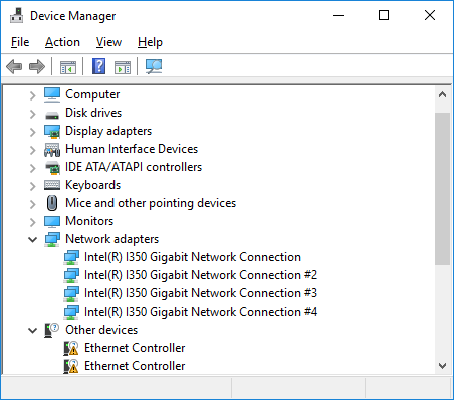Click the Display adapters category icon
455x401 pixels.
52,131
